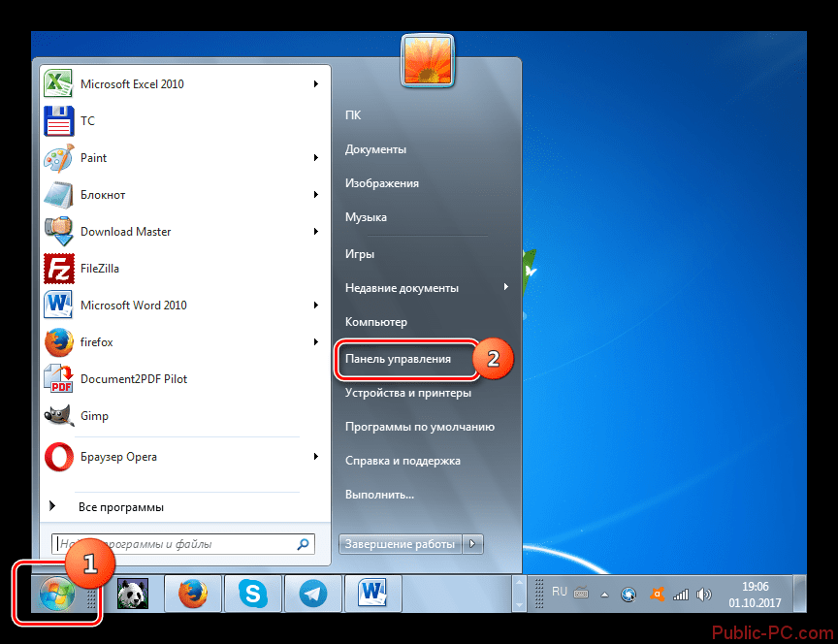Expand the shutdown options arrow
This screenshot has height=644, width=838.
pyautogui.click(x=473, y=544)
